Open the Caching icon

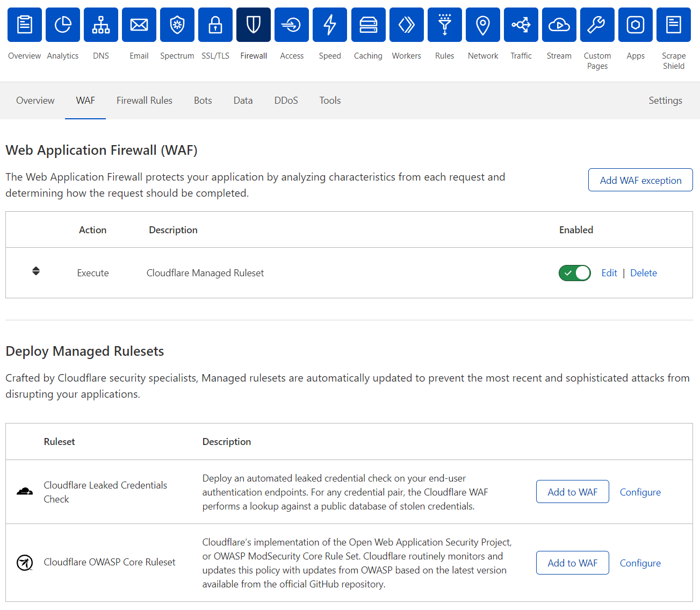(367, 24)
